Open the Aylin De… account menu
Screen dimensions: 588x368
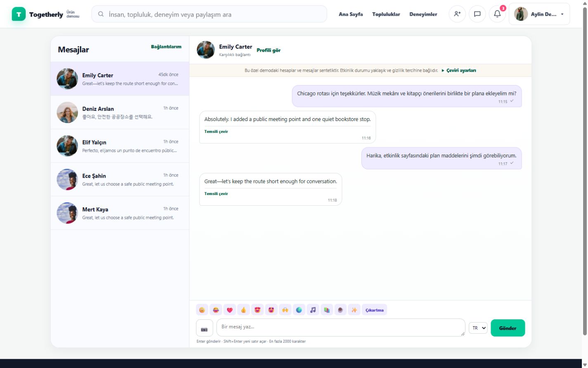click(539, 14)
